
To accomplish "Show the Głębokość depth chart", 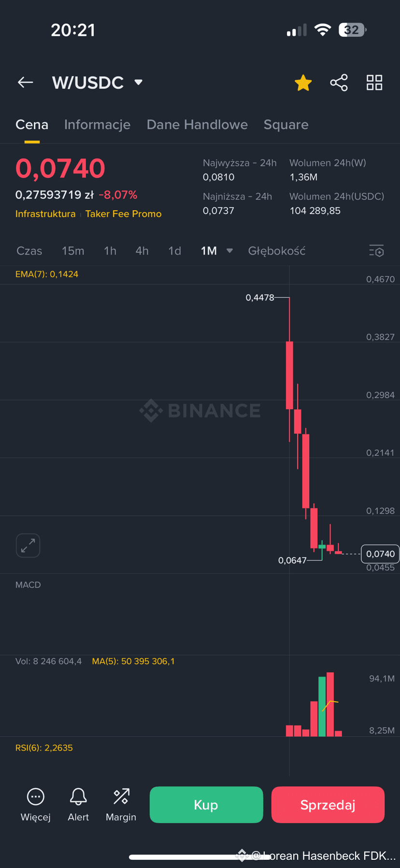I will point(277,251).
